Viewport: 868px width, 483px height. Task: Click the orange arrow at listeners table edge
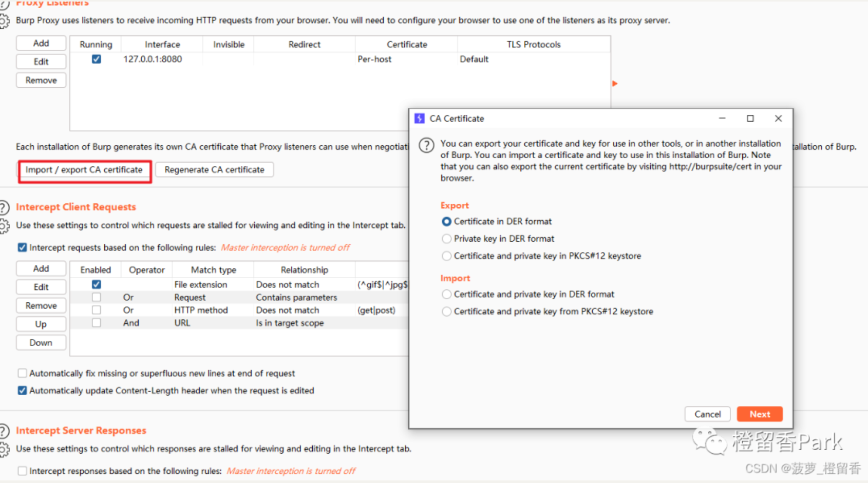pyautogui.click(x=615, y=84)
